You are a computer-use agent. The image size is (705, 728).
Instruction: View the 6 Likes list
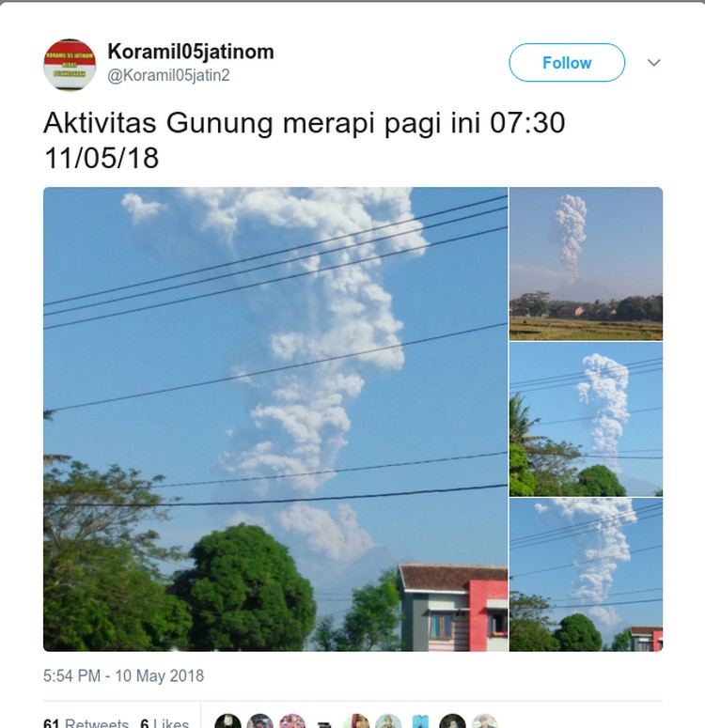164,722
